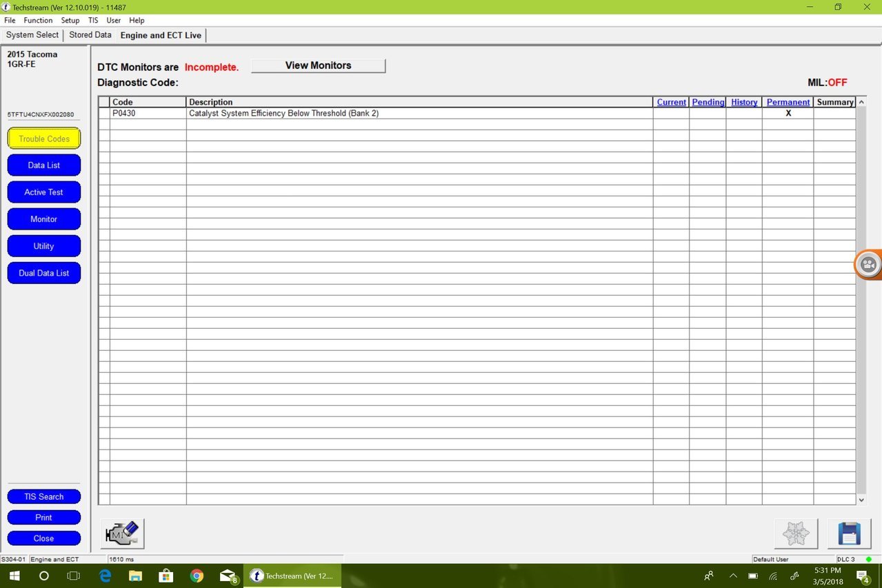Open the Mail app in the taskbar
The image size is (882, 588).
228,576
